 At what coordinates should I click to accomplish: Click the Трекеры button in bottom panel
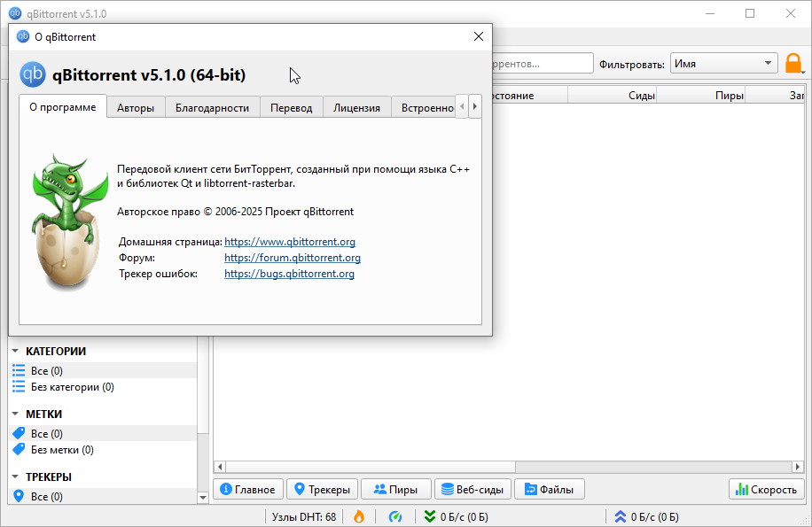(322, 489)
